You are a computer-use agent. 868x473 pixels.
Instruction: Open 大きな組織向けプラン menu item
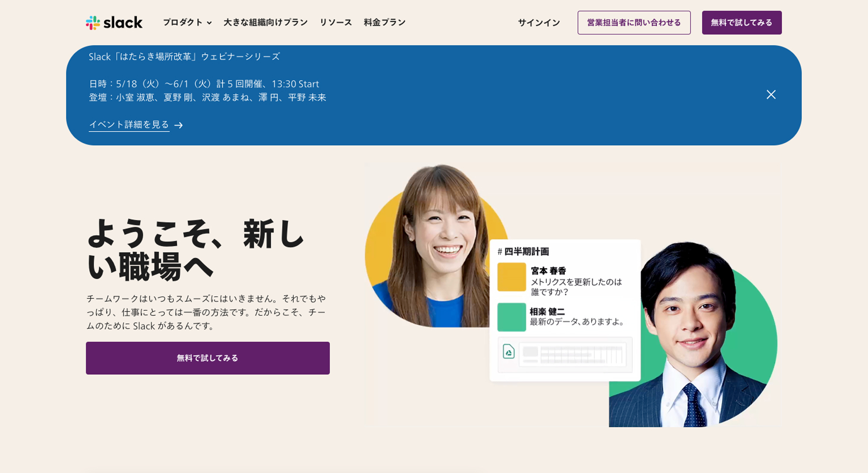pyautogui.click(x=266, y=22)
